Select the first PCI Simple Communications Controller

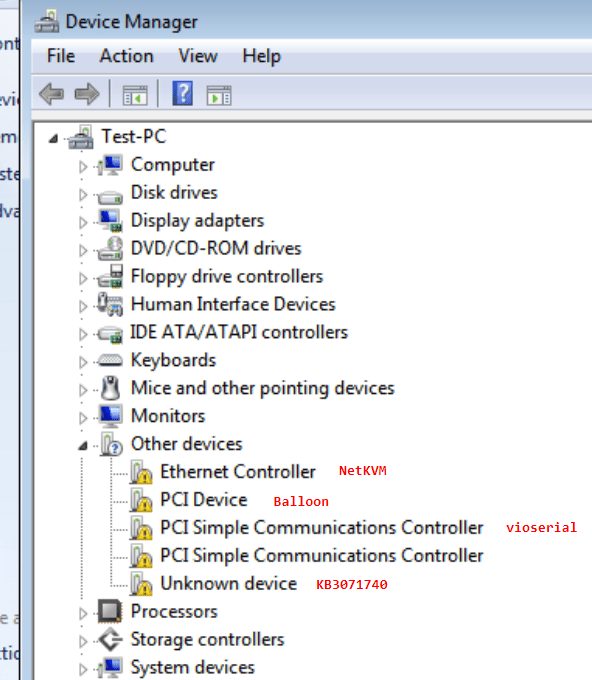point(322,528)
